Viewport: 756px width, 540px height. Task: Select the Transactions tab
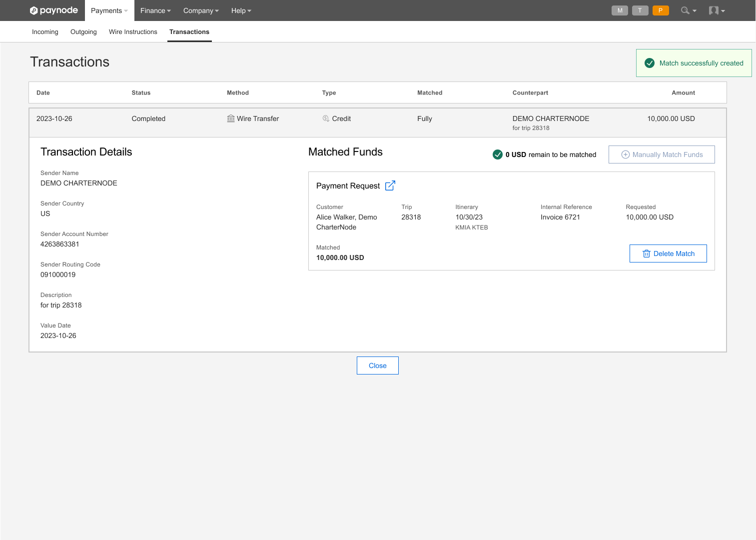(x=189, y=31)
